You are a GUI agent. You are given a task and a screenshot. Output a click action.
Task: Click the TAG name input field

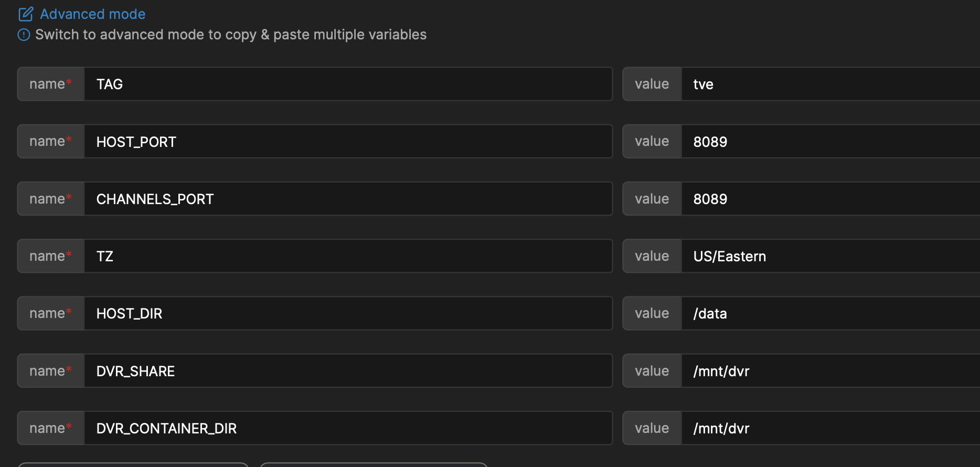pos(347,84)
